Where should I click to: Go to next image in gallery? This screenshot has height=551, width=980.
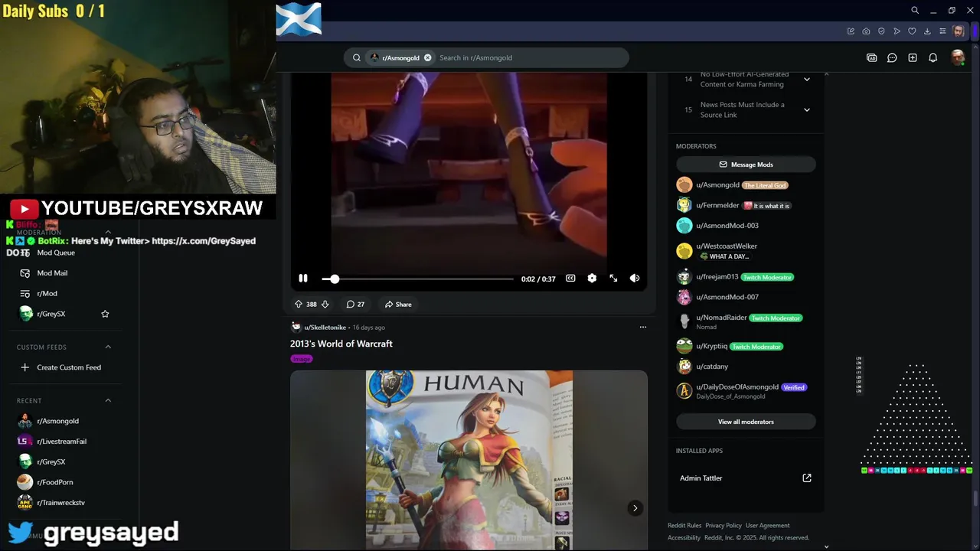pos(635,508)
